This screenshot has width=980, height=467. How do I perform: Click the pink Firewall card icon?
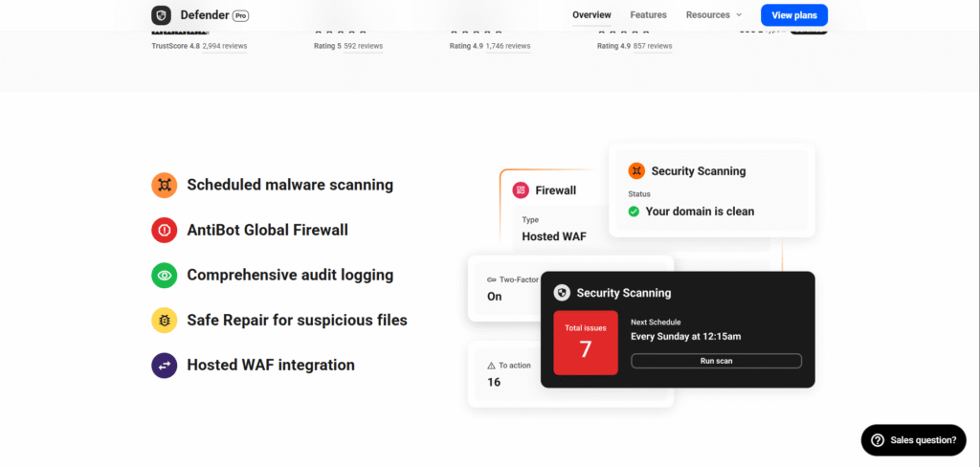521,190
